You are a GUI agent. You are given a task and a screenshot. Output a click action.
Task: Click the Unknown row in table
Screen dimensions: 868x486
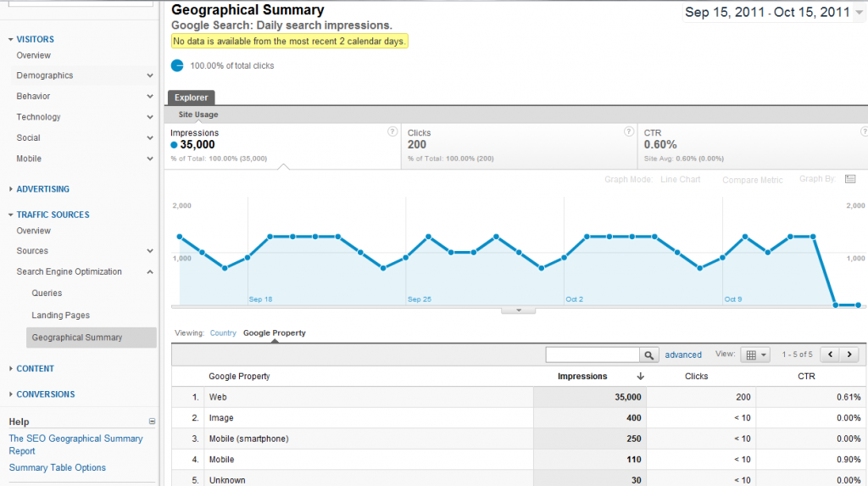pos(520,480)
